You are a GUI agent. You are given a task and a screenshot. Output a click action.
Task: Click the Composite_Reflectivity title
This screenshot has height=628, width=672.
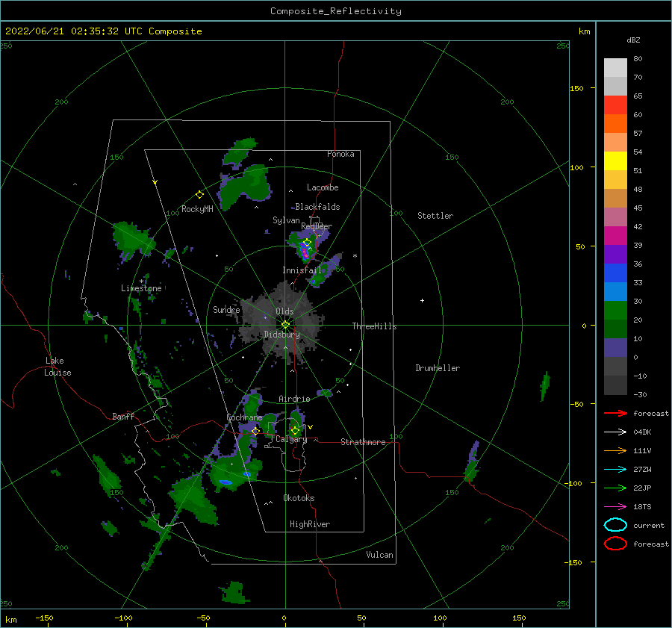335,11
